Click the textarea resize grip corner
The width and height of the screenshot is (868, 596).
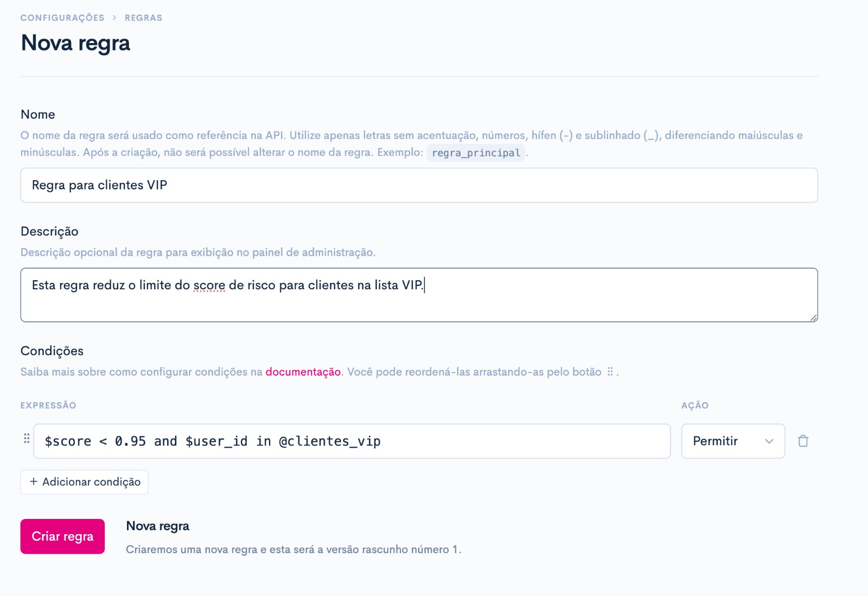[x=813, y=318]
